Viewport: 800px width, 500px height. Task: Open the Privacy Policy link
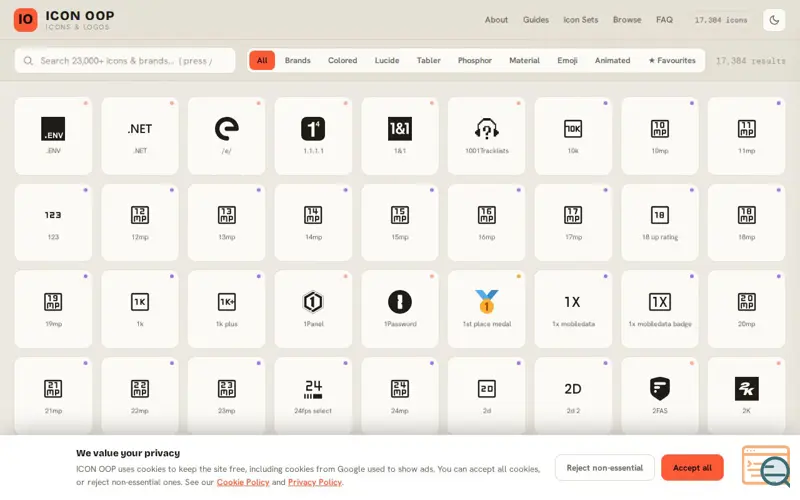pyautogui.click(x=315, y=482)
